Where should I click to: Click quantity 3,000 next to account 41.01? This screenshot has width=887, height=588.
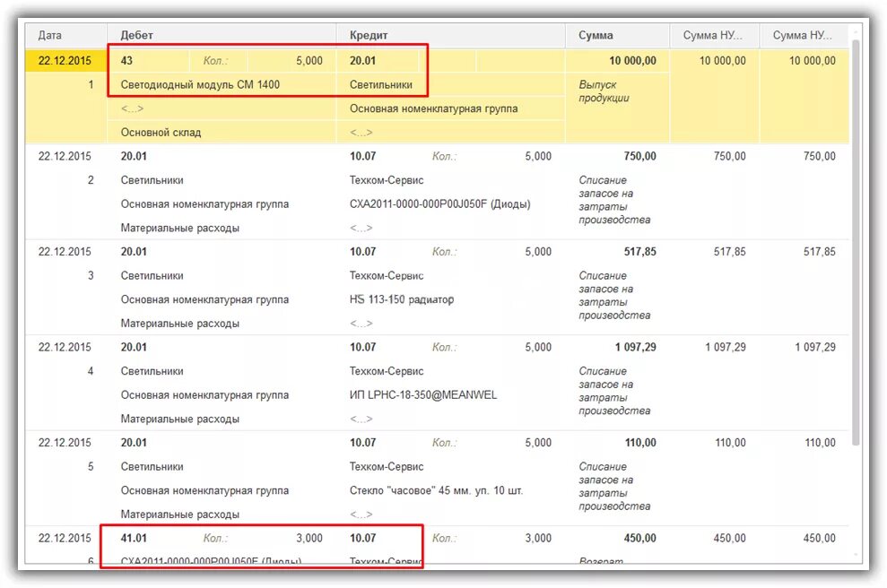[309, 538]
